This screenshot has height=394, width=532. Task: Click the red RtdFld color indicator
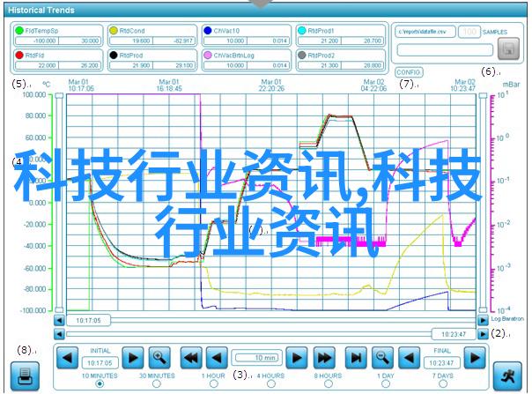point(19,55)
